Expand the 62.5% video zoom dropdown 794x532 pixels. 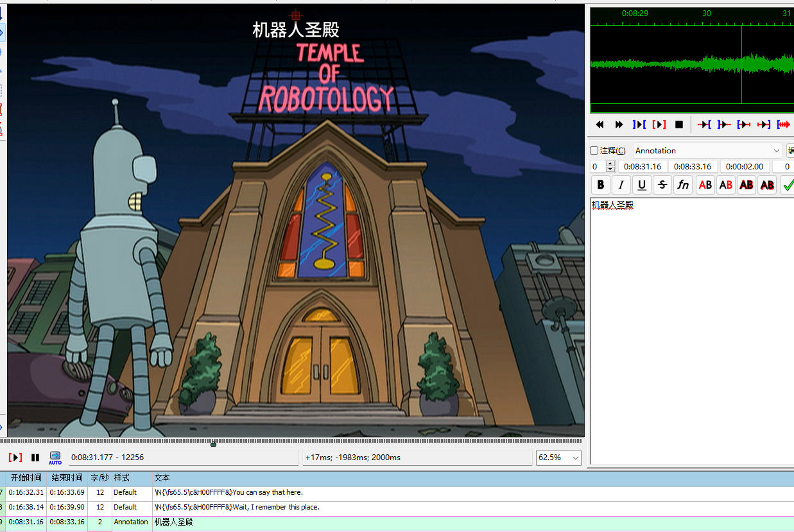click(574, 458)
